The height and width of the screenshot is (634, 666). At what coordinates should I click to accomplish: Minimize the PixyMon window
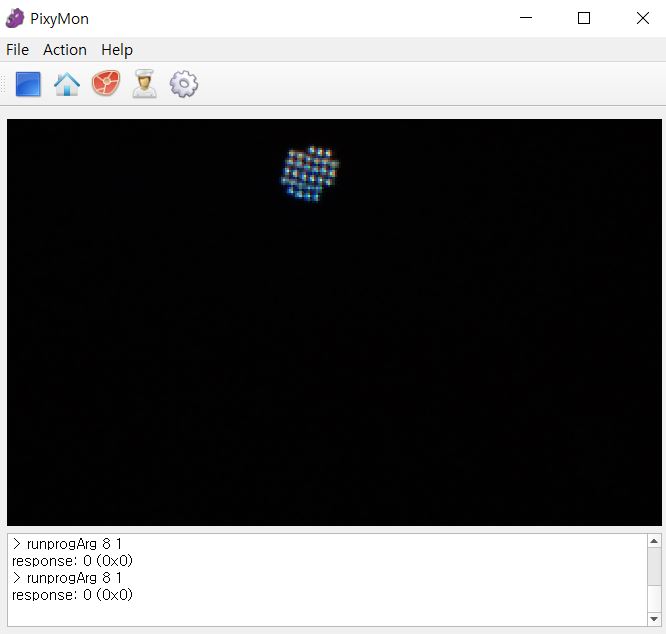click(x=526, y=18)
